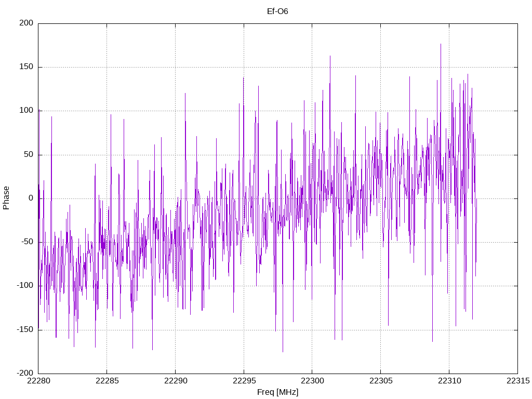Click x-axis tick label 22300
This screenshot has height=399, width=532.
(312, 381)
